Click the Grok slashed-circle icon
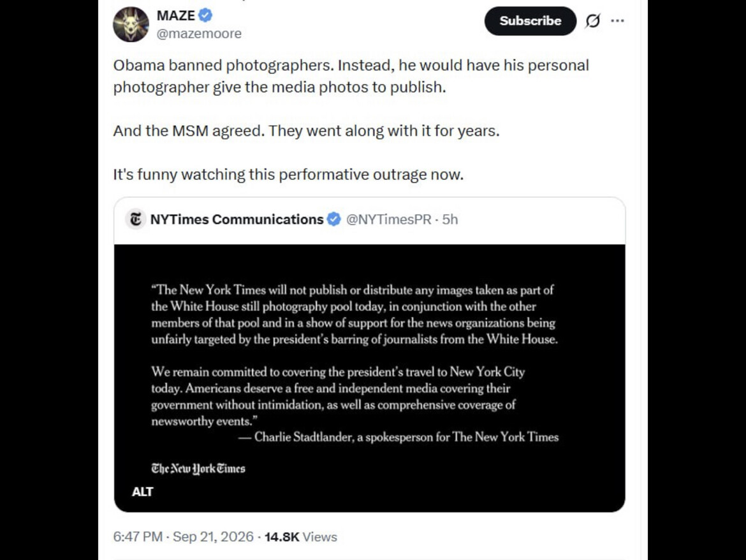The image size is (746, 560). pos(593,21)
